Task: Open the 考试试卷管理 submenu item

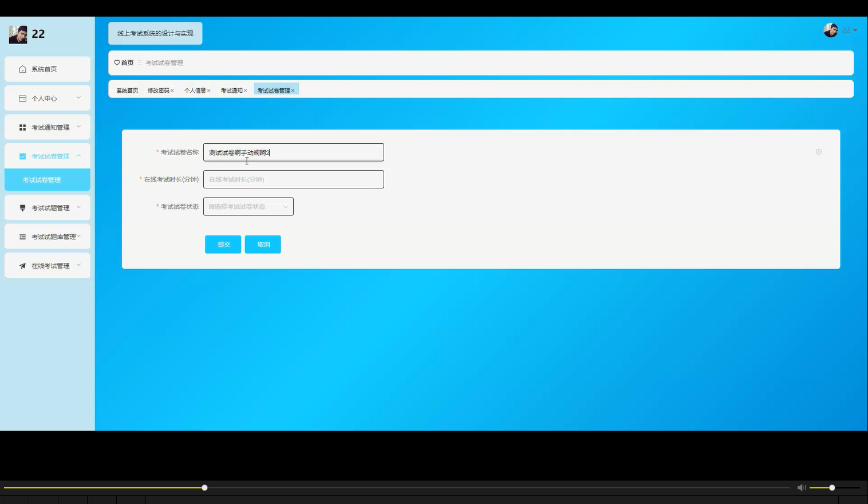Action: [48, 180]
